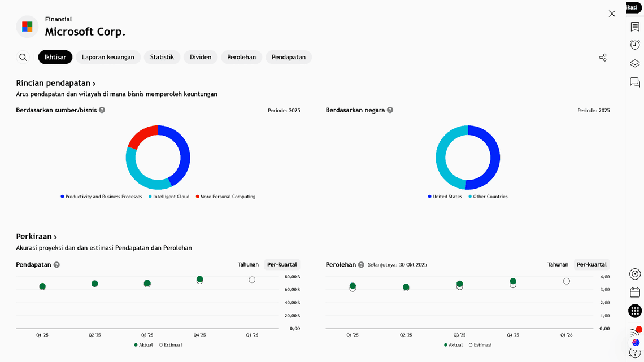Image resolution: width=644 pixels, height=362 pixels.
Task: Expand the Perkiraan section
Action: 36,237
